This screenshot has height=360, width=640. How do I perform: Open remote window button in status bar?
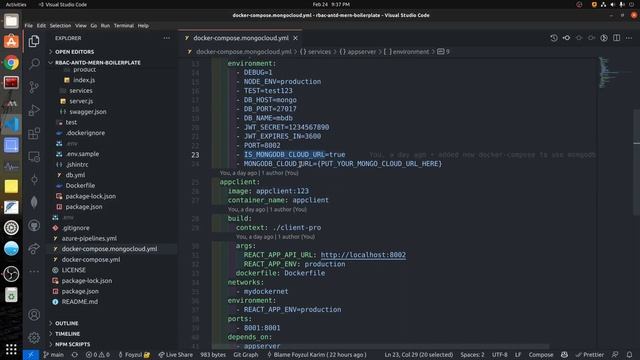point(31,355)
